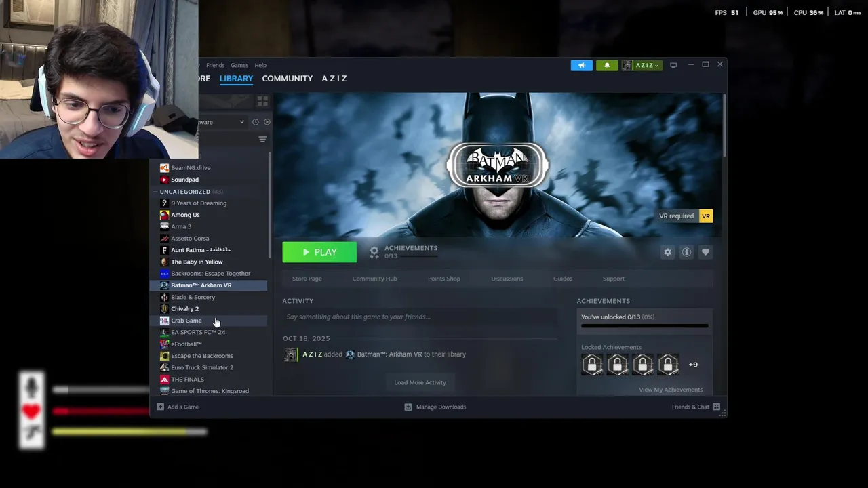The height and width of the screenshot is (488, 868).
Task: Click the game page vertical scrollbar
Action: coord(724,124)
